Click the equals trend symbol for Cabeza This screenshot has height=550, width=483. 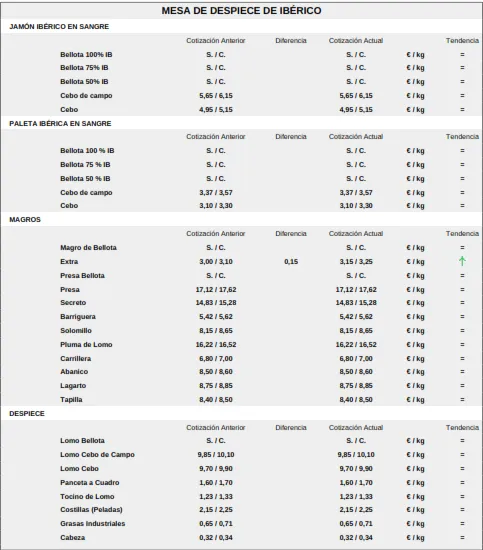462,537
